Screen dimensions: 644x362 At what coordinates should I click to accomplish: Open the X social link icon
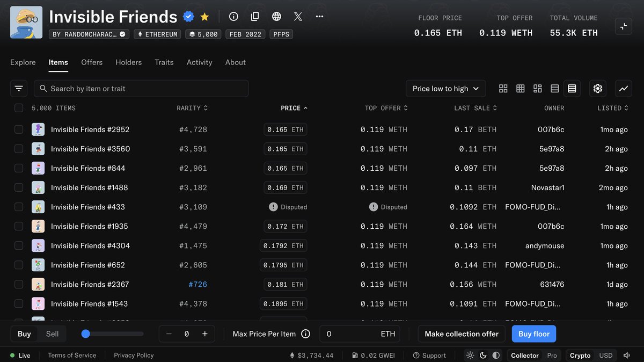(298, 17)
